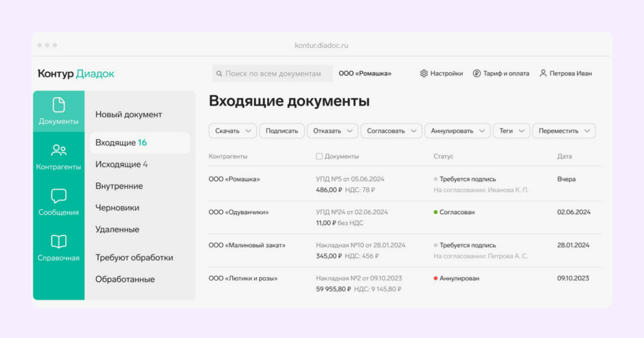Click the magnifier icon in search box

(x=219, y=74)
